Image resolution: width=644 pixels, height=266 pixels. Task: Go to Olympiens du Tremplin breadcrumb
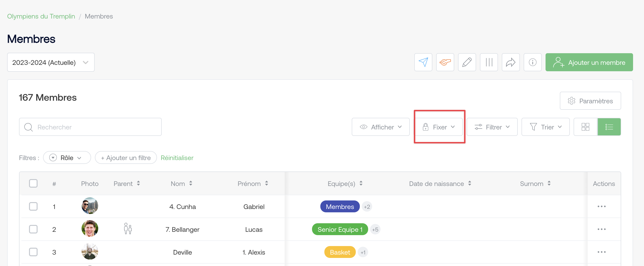(41, 16)
